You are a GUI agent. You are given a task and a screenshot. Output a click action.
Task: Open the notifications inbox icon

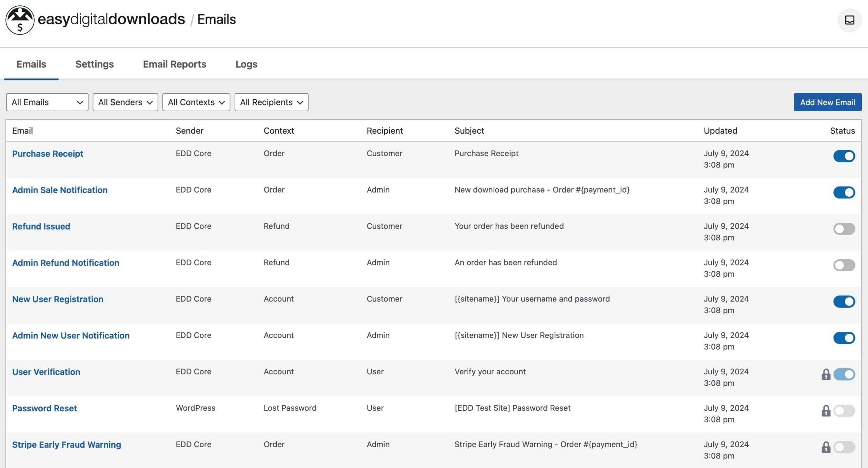tap(849, 20)
